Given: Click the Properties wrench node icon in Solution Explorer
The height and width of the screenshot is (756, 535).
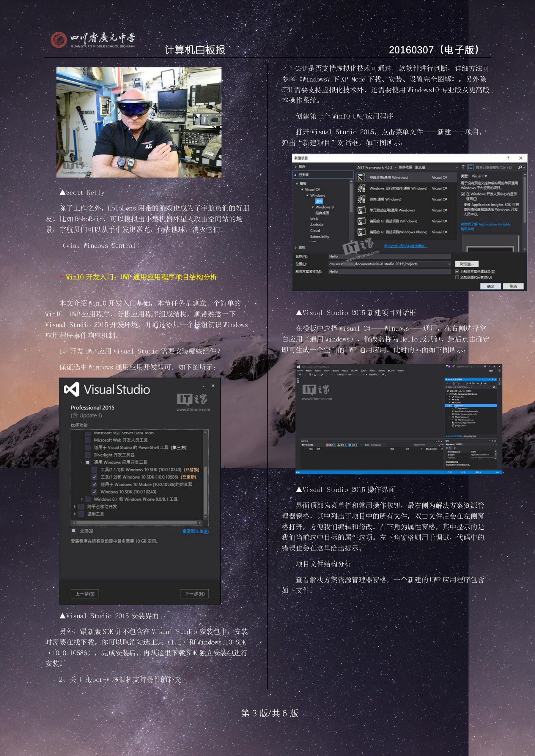Looking at the screenshot, I should (x=453, y=397).
